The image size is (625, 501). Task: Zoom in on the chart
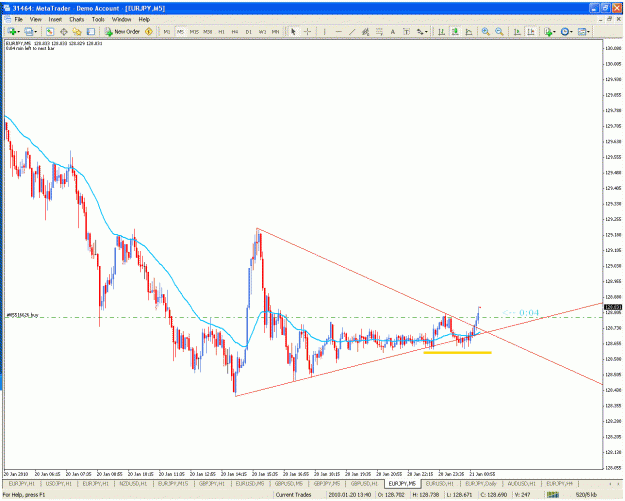coord(485,31)
